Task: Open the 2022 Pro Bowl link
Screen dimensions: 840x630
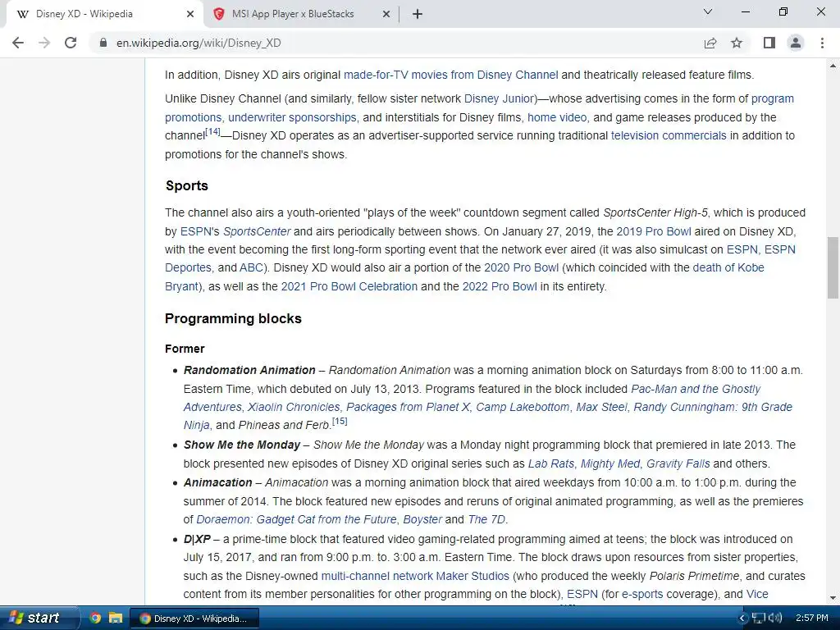Action: tap(500, 286)
